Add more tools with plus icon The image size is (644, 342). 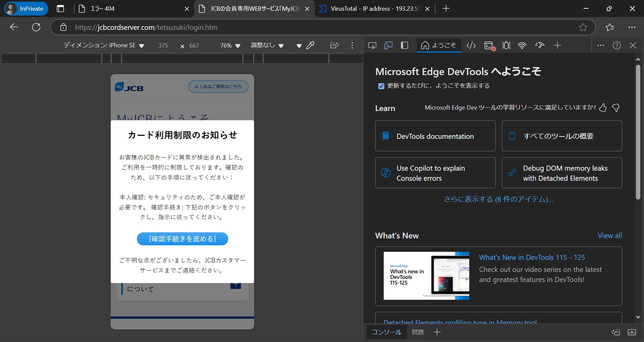[557, 45]
